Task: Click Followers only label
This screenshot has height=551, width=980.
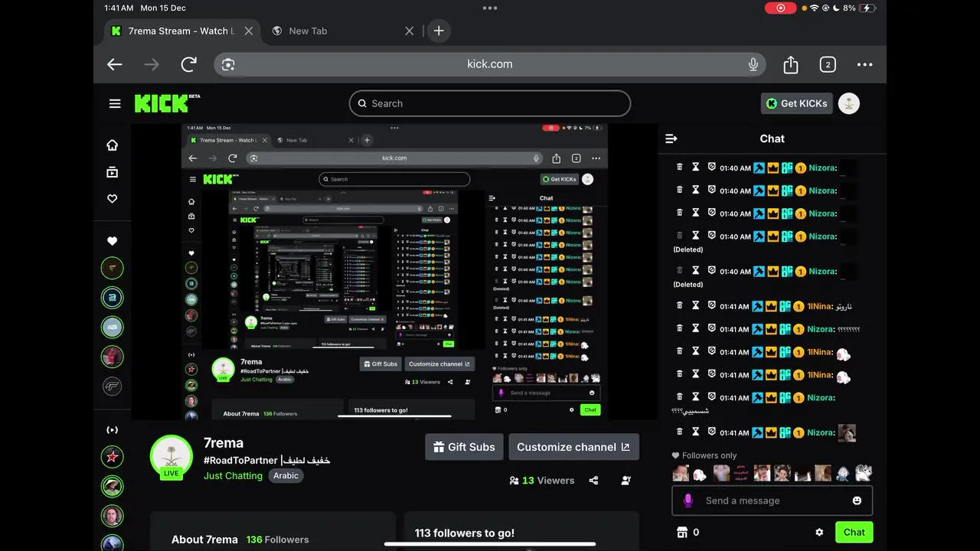Action: pos(709,455)
